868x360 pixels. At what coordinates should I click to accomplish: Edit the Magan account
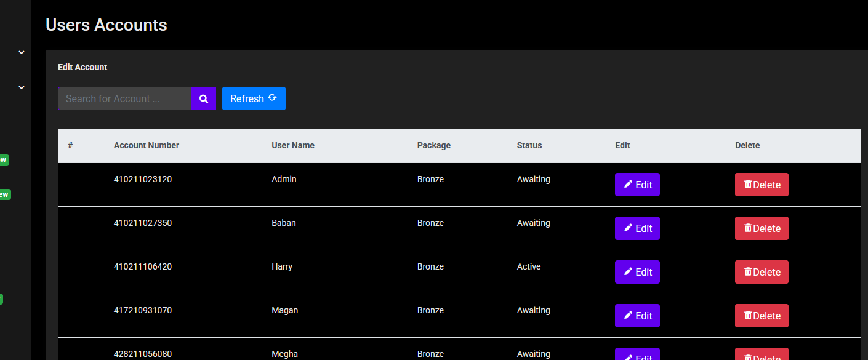(x=637, y=316)
